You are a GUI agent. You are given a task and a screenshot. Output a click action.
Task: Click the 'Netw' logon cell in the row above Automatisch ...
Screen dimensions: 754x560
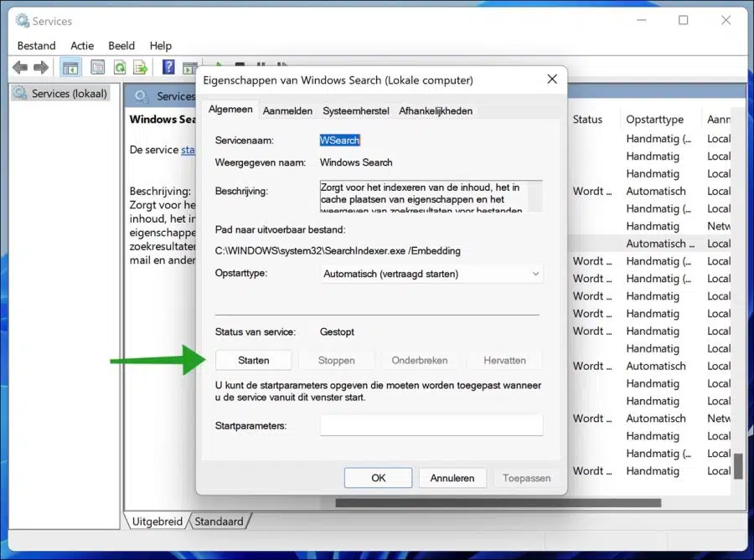(x=719, y=226)
